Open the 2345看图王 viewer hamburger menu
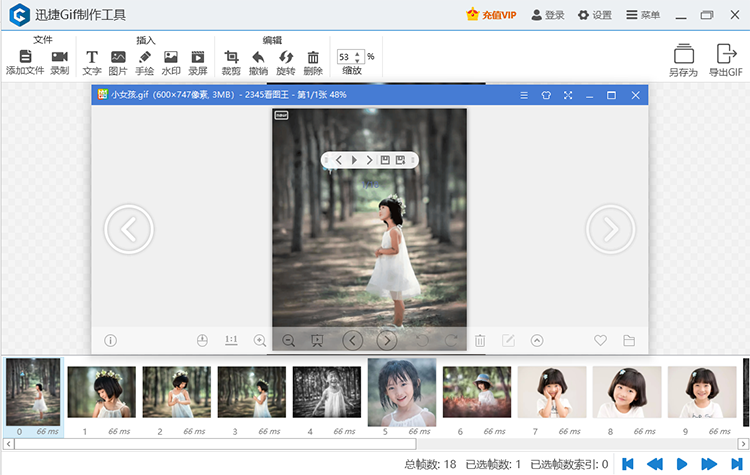This screenshot has height=475, width=750. [x=524, y=95]
